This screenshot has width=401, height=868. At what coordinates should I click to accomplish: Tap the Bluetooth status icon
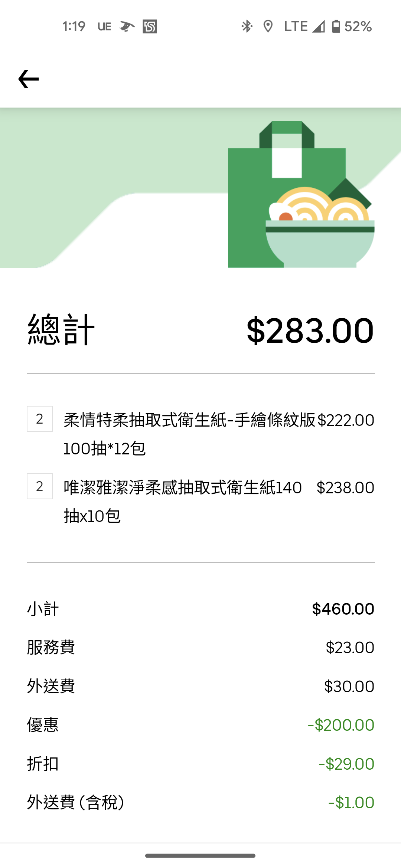[x=247, y=26]
